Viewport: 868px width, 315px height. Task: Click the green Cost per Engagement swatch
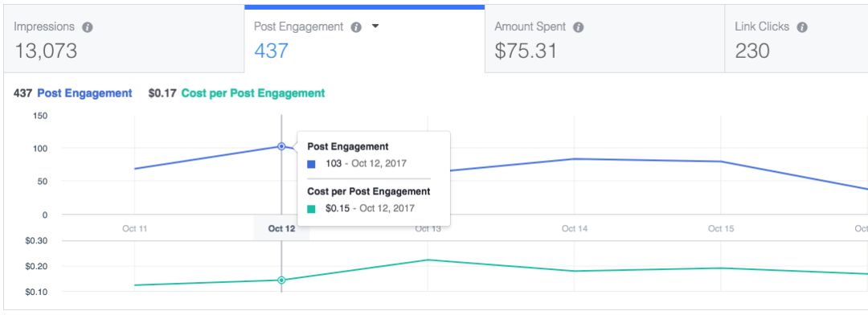click(x=311, y=209)
